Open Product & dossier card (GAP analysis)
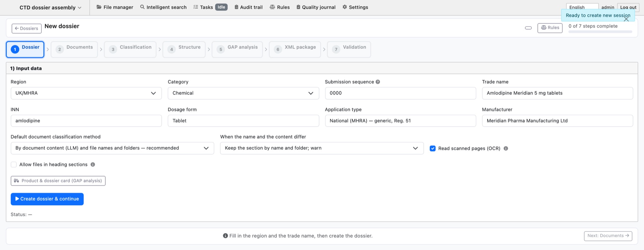 coord(58,181)
